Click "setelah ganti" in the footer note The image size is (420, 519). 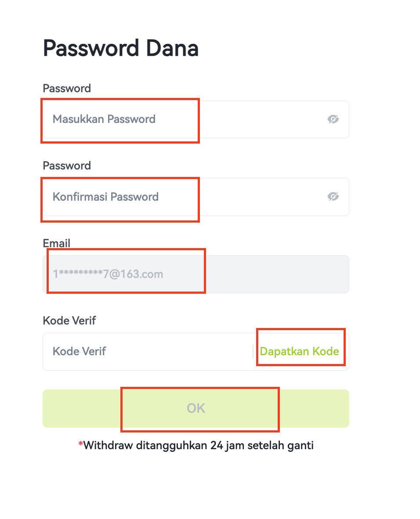click(x=281, y=446)
